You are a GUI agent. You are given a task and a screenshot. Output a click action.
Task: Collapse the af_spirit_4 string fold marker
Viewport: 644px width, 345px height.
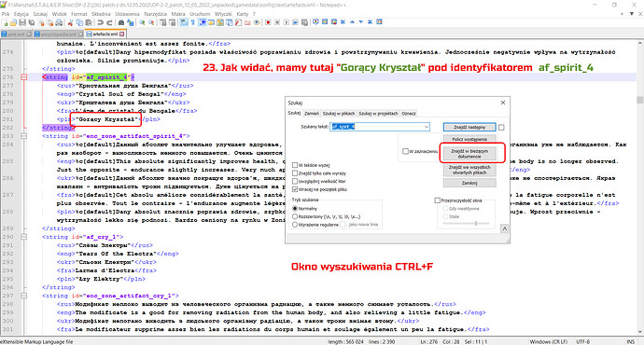click(24, 76)
